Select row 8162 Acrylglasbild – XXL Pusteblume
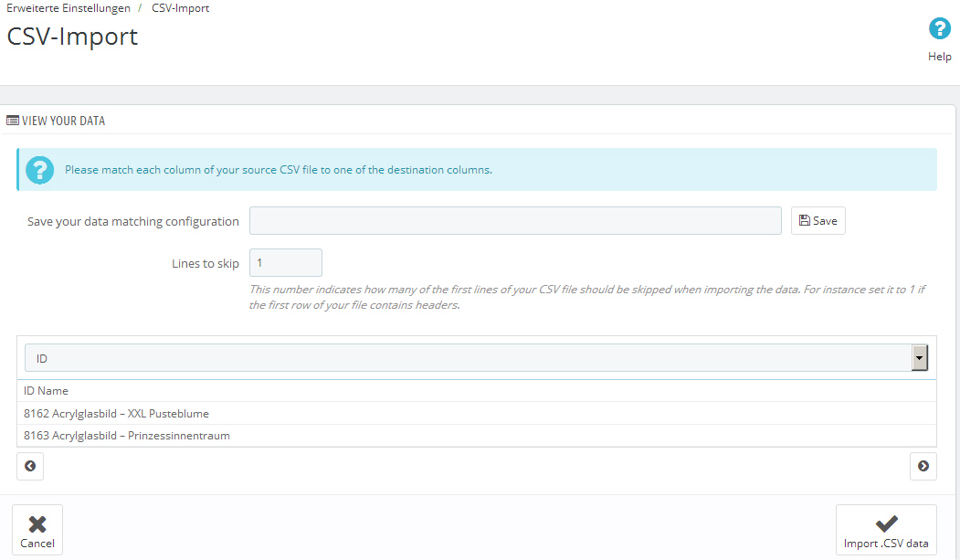The width and height of the screenshot is (960, 560). (476, 413)
